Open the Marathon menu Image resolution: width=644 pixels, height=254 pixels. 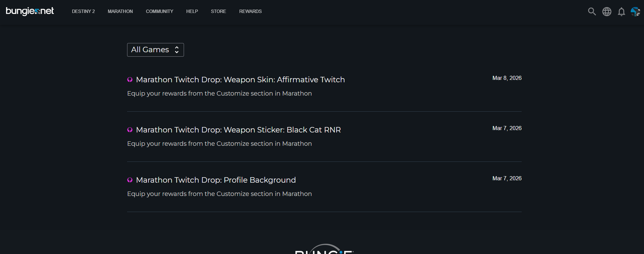(120, 11)
